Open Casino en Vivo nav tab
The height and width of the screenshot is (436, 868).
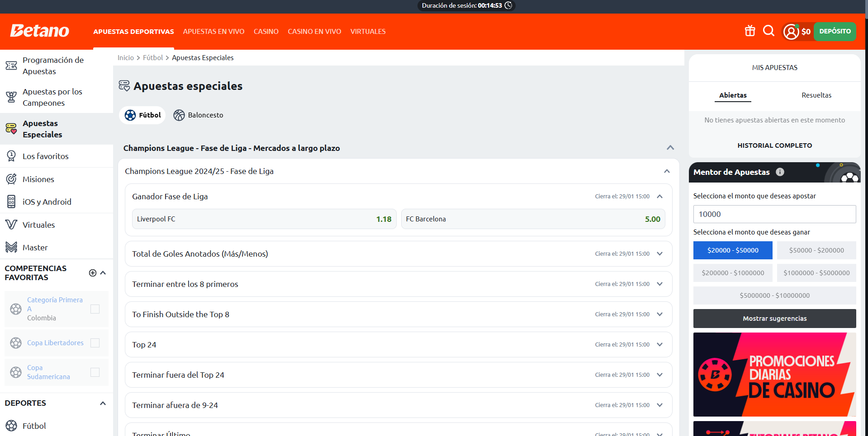(314, 32)
